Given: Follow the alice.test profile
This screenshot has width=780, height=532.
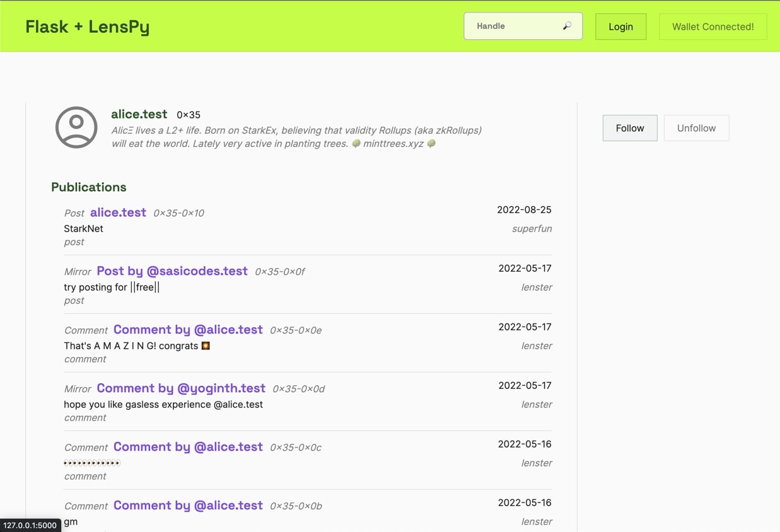Looking at the screenshot, I should click(x=629, y=128).
